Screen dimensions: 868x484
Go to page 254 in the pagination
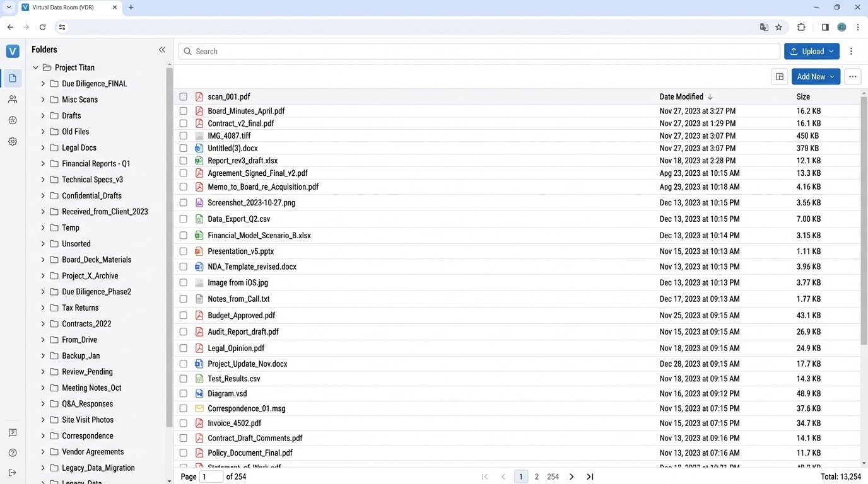[553, 476]
